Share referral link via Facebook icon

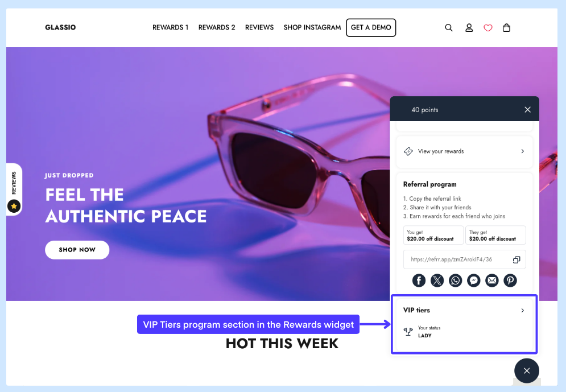(419, 280)
